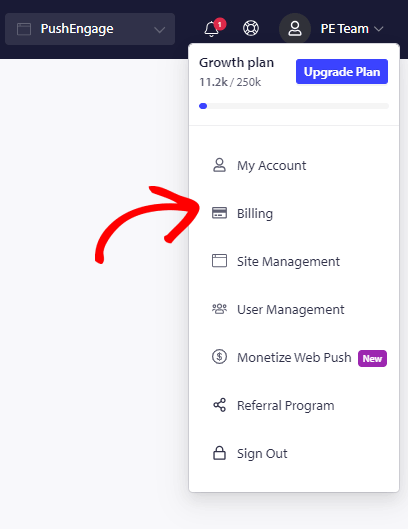The width and height of the screenshot is (408, 529).
Task: Click the Sign Out lock icon
Action: point(219,453)
